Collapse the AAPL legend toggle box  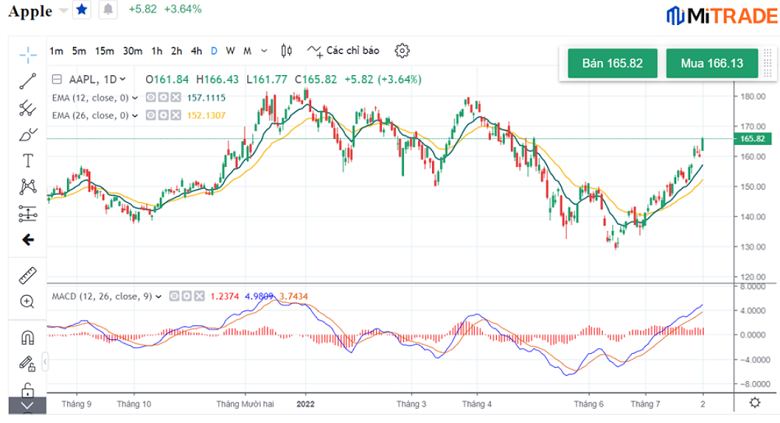[x=57, y=79]
